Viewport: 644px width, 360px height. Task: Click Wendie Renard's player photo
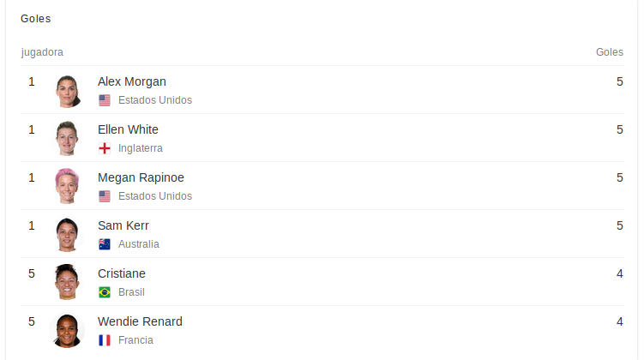click(68, 330)
